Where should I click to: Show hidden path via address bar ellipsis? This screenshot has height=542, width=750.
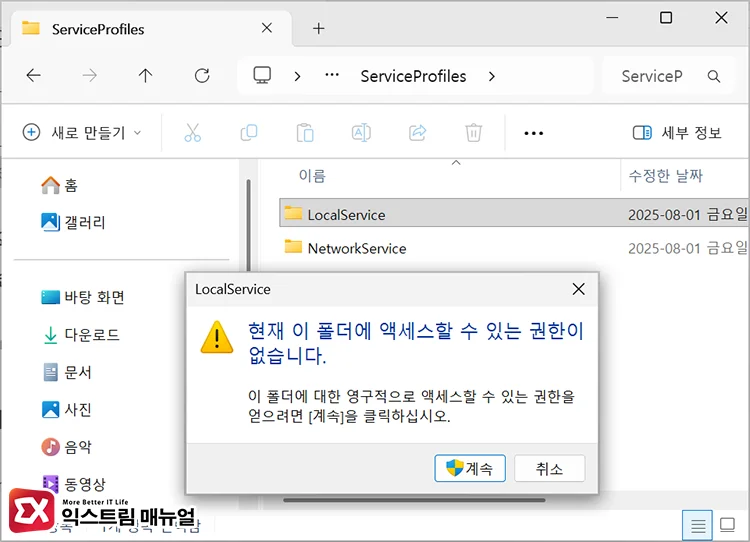(332, 75)
